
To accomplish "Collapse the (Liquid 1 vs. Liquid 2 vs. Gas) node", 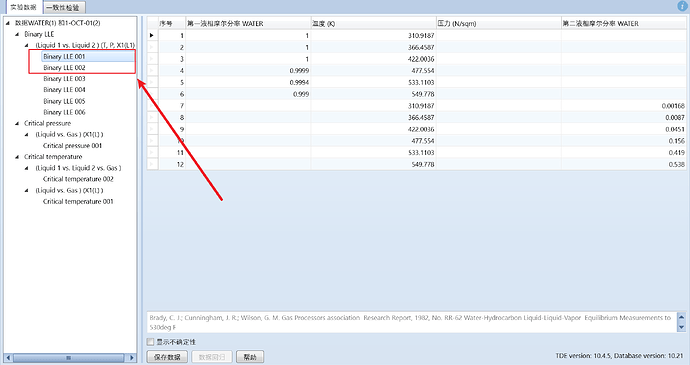I will 27,168.
